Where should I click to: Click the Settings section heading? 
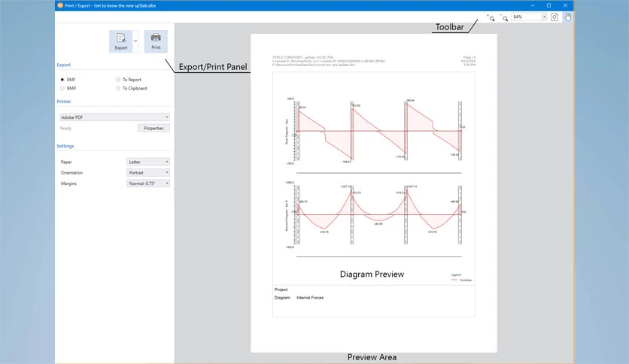point(65,146)
